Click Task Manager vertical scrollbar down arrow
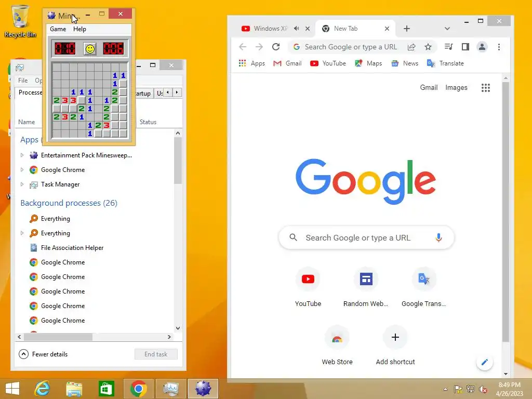Screen dimensions: 532x399 178,328
